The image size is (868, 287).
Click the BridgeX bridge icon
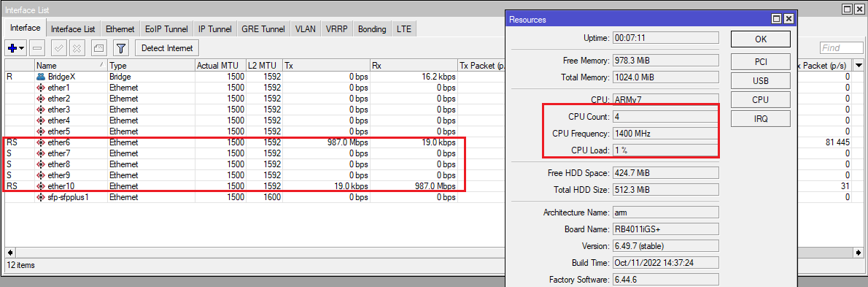pos(41,77)
